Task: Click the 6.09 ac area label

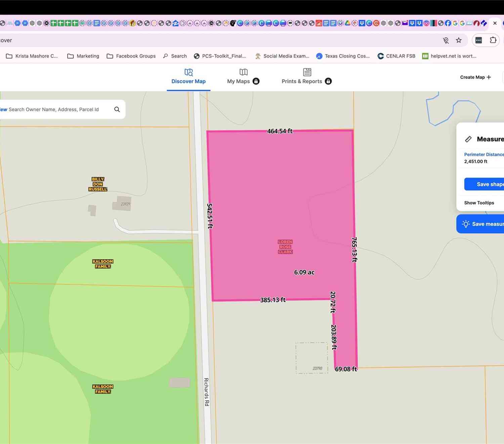Action: pyautogui.click(x=304, y=272)
